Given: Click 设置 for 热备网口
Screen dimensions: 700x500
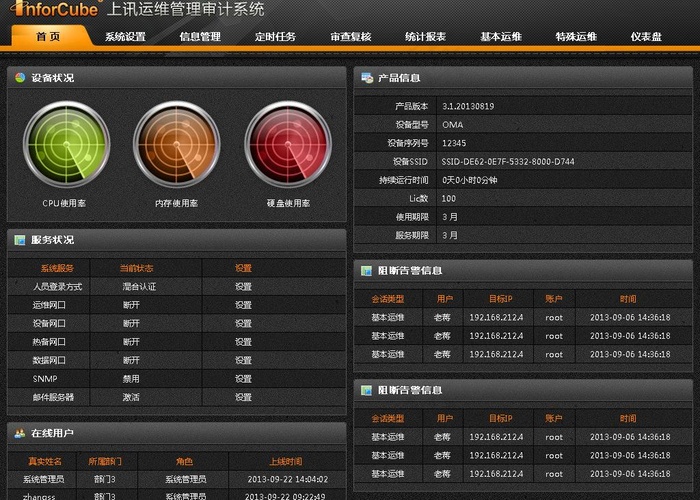Looking at the screenshot, I should click(243, 342).
